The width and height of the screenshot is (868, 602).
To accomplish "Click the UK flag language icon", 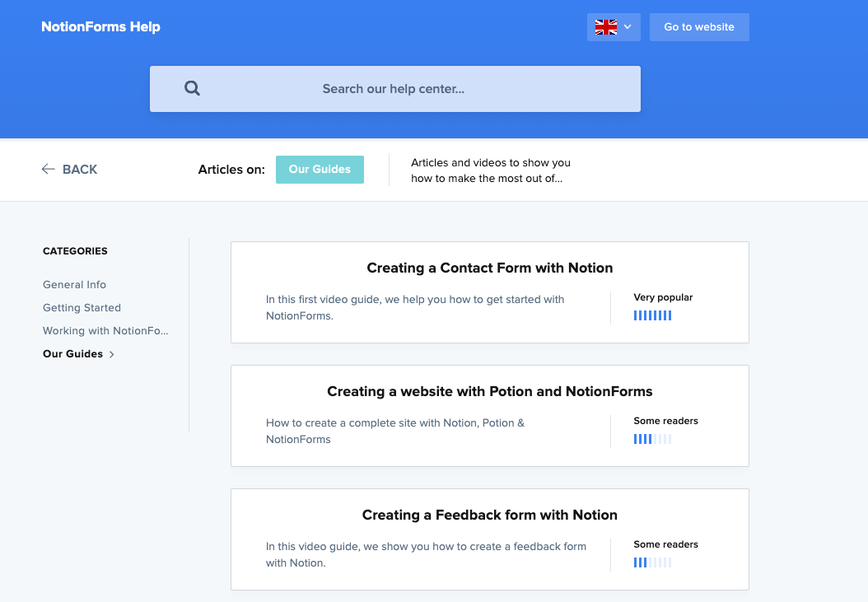I will 605,27.
